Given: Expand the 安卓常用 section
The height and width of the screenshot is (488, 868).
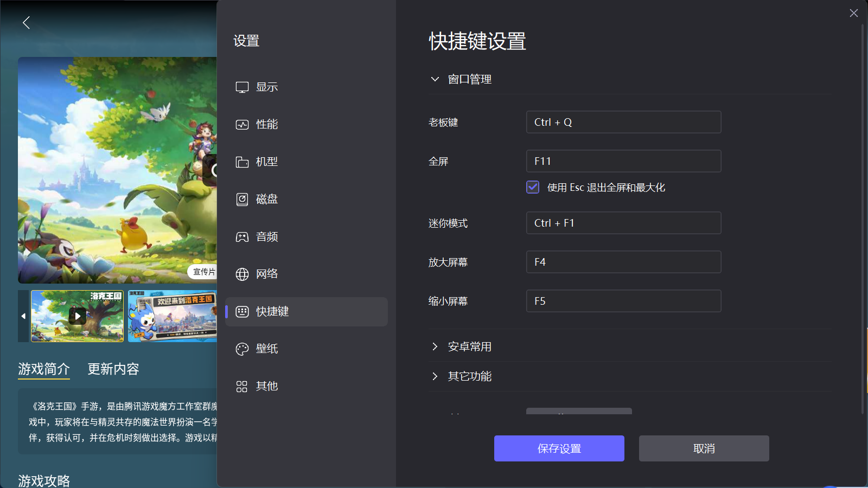Looking at the screenshot, I should 435,346.
